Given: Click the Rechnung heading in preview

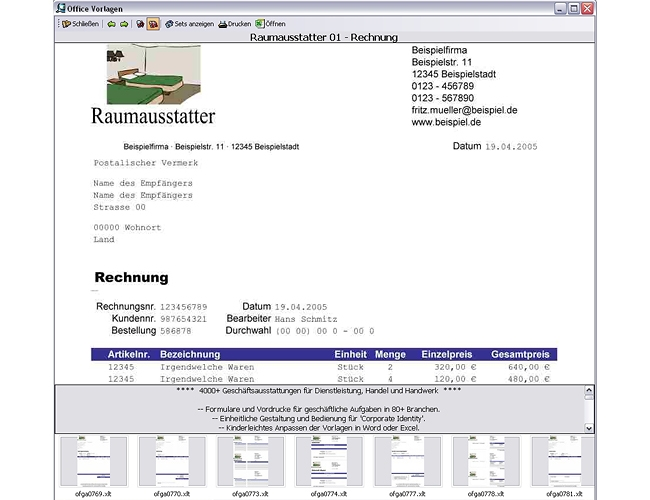Looking at the screenshot, I should (131, 277).
